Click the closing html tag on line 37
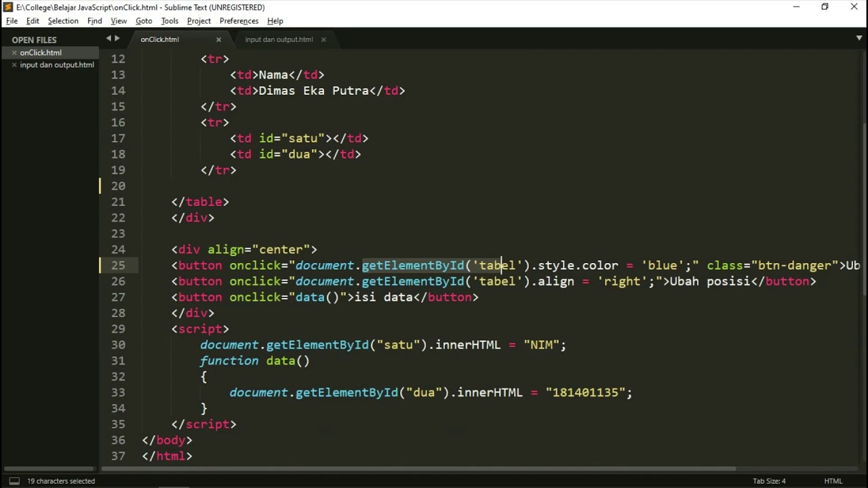Screen dimensions: 868x488 [167, 455]
